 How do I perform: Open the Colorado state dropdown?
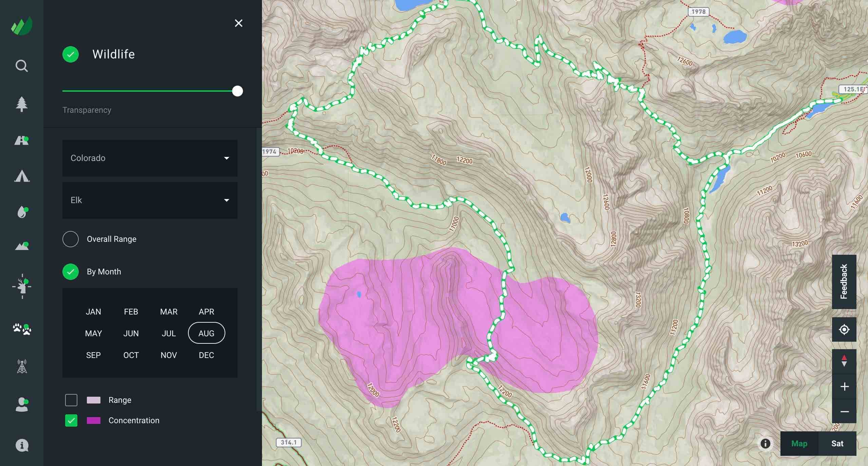click(x=150, y=158)
